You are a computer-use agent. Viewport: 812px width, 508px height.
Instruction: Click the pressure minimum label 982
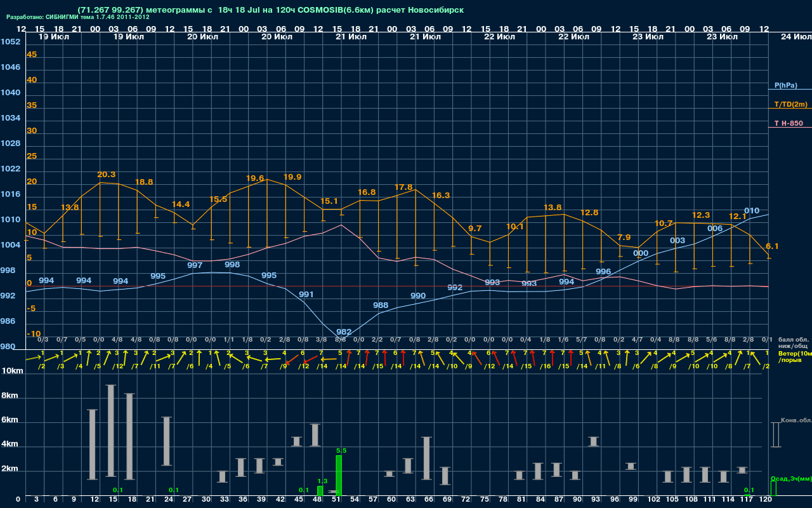344,332
